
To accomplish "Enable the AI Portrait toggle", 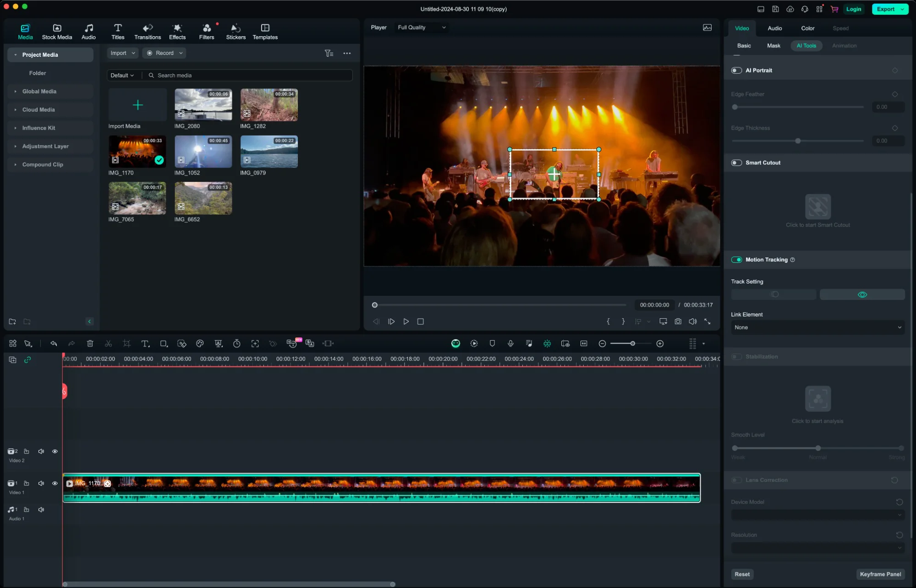I will click(736, 70).
